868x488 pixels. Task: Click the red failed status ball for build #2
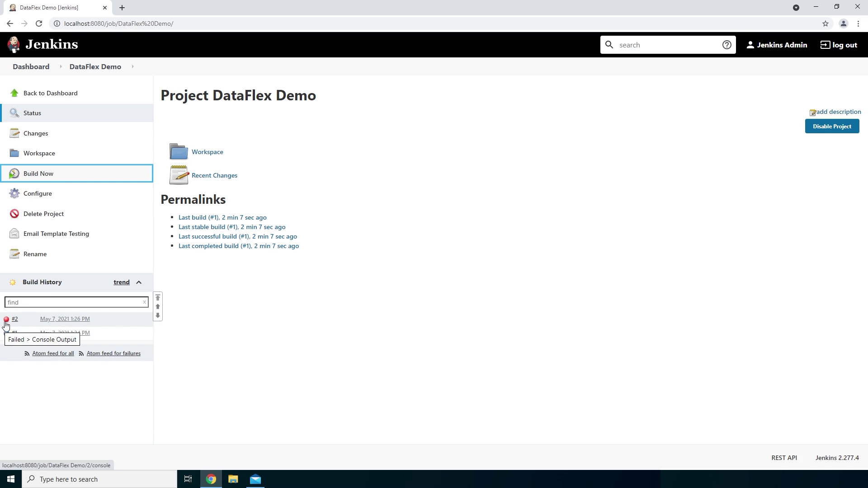click(6, 319)
